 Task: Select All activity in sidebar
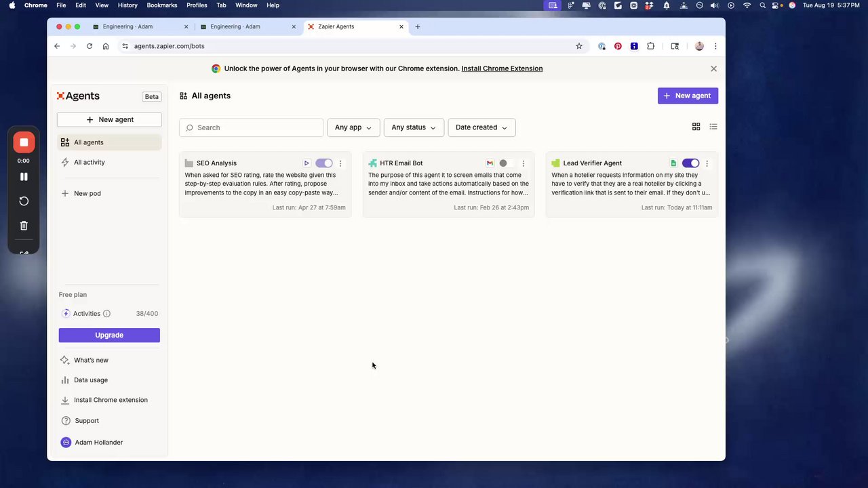109,163
